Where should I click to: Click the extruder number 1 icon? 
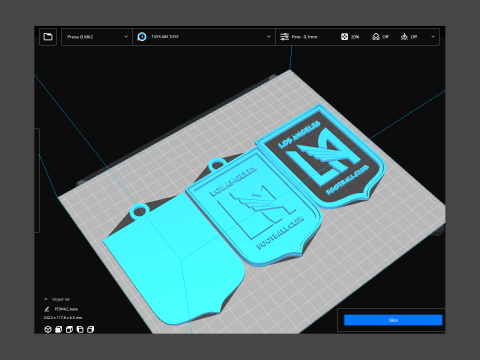tap(142, 37)
